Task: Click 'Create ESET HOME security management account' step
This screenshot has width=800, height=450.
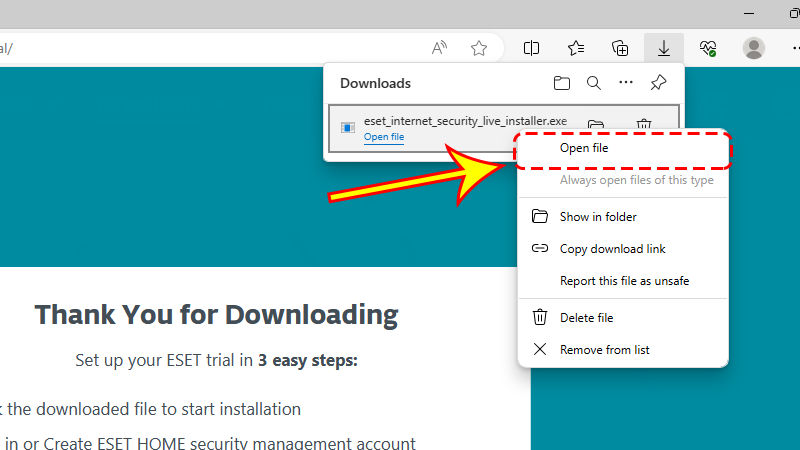Action: pos(230,443)
